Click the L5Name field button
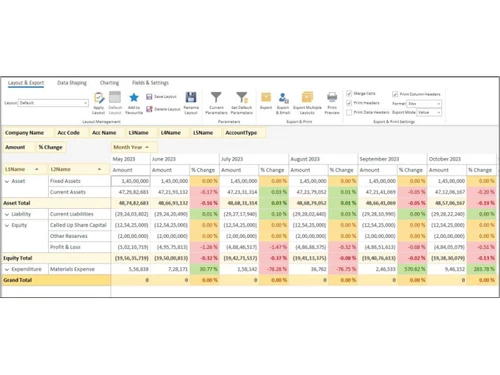This screenshot has height=375, width=500. coord(206,133)
